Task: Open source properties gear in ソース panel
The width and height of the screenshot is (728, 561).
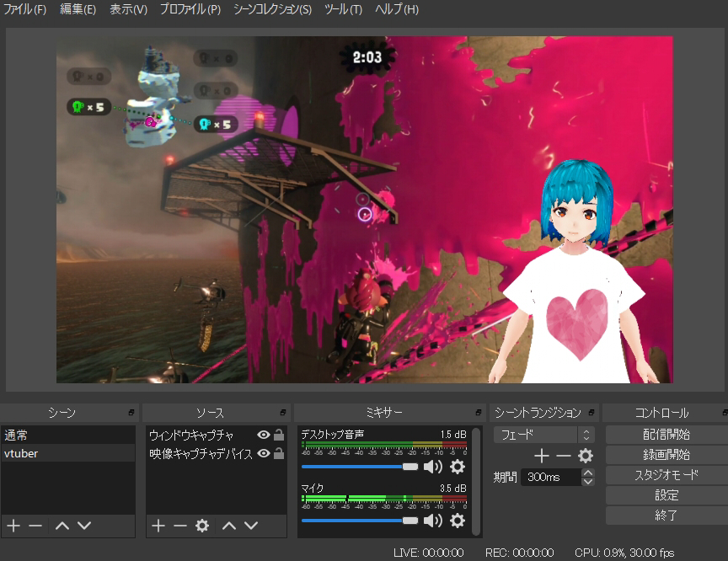Action: [x=202, y=526]
